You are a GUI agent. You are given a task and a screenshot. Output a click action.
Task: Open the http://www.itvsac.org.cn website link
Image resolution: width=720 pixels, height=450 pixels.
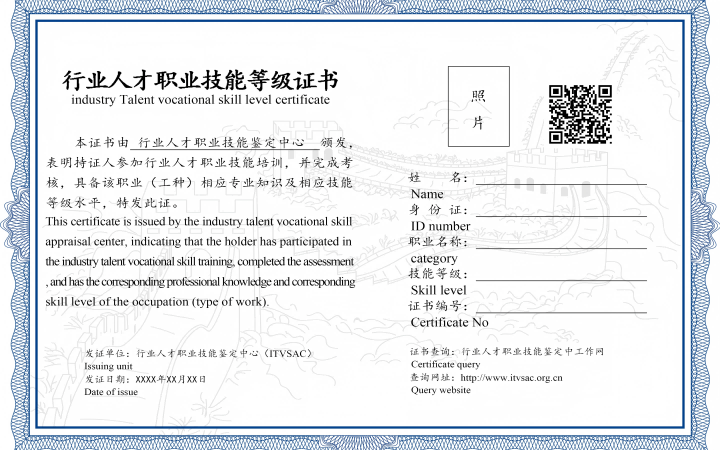510,378
